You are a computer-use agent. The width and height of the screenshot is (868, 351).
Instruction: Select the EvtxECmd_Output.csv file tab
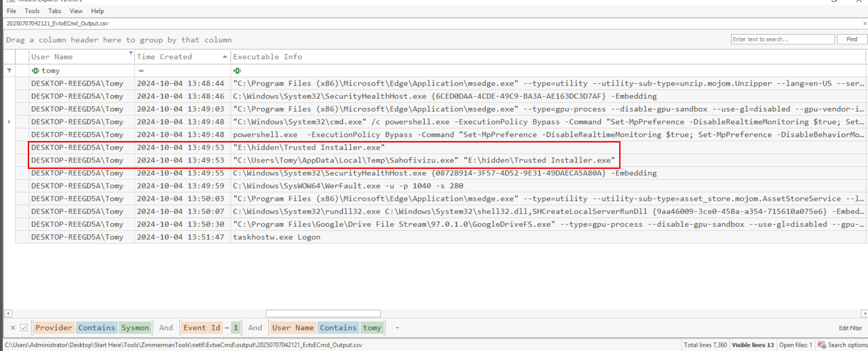57,23
